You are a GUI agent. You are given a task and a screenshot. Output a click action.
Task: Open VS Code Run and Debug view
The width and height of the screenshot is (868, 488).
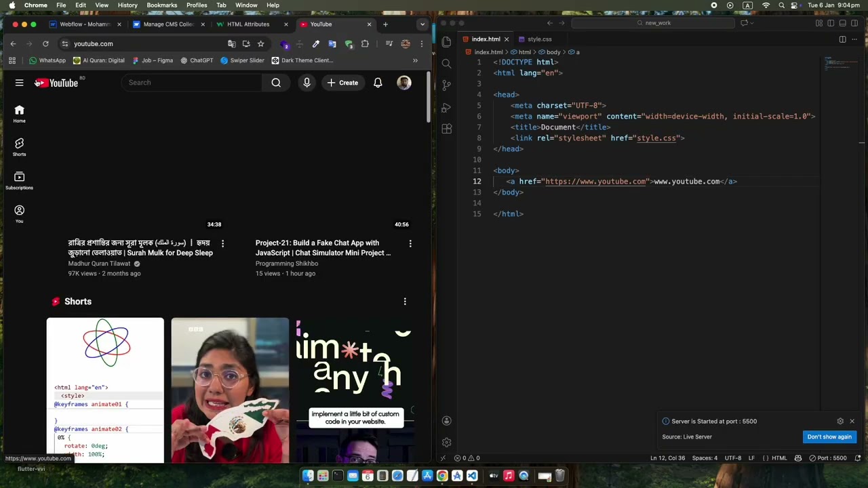click(x=446, y=107)
